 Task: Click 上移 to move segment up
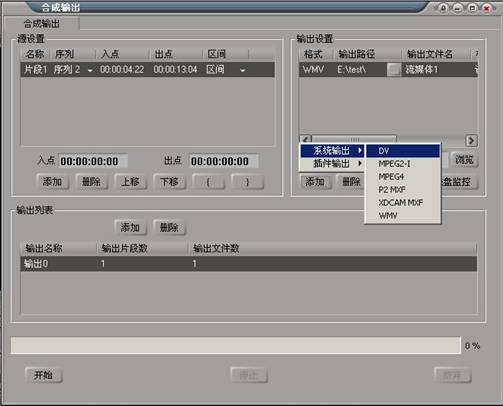[130, 182]
